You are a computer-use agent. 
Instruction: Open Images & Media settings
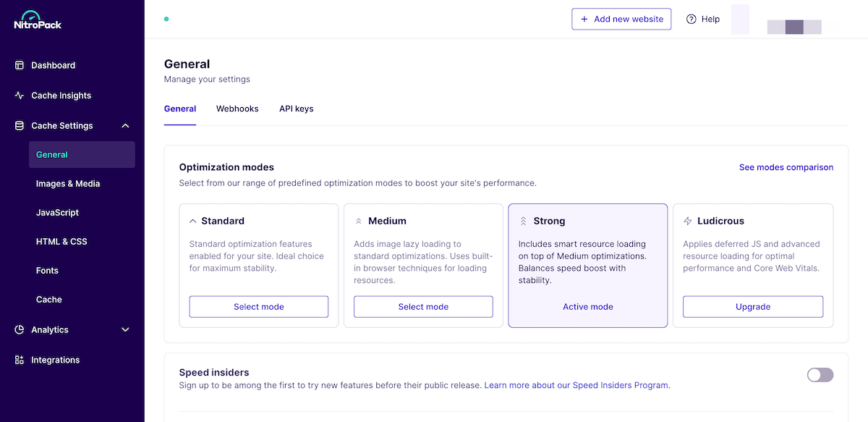[x=68, y=184]
